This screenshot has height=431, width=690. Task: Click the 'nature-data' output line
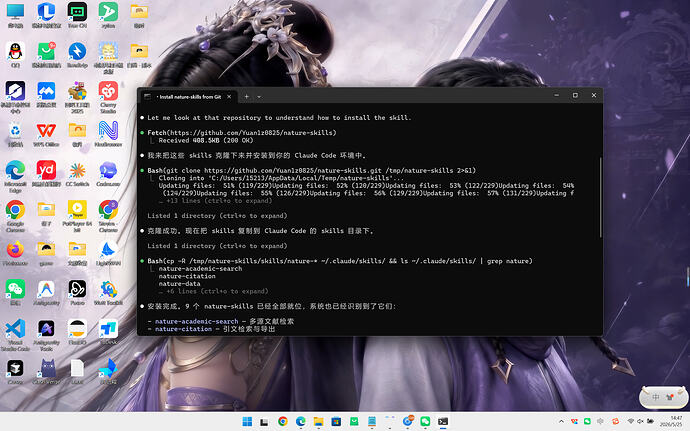point(180,284)
